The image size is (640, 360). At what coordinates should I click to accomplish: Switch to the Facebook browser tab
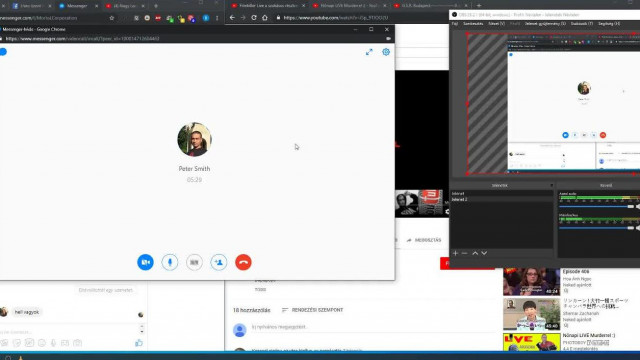(31, 6)
